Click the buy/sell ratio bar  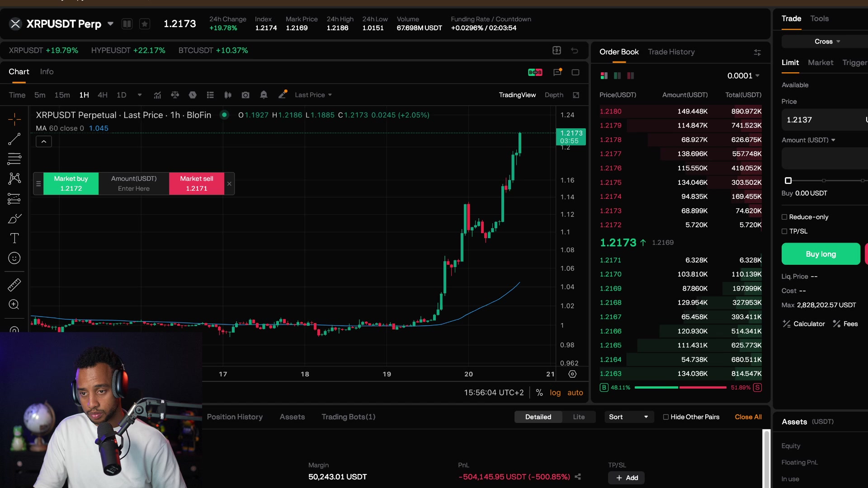680,388
